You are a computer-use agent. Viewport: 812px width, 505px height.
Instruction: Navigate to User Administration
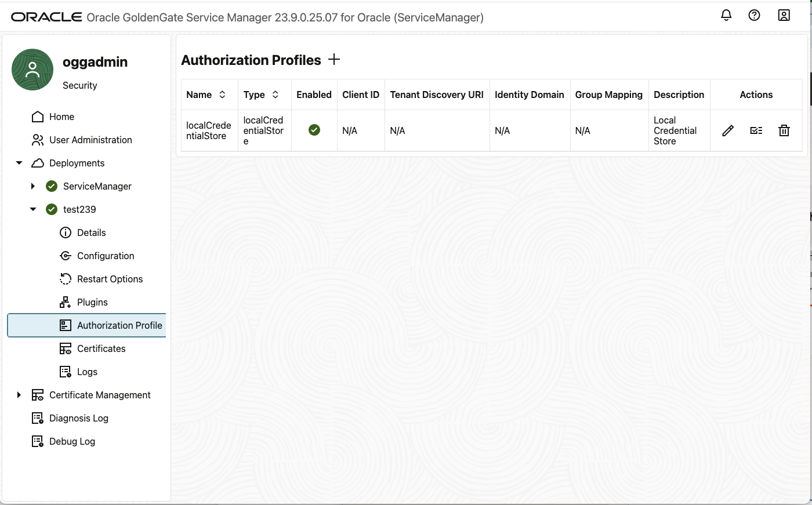90,140
